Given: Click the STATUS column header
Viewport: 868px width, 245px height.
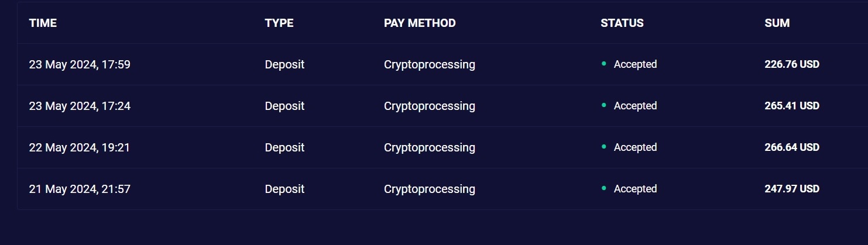Looking at the screenshot, I should 622,23.
